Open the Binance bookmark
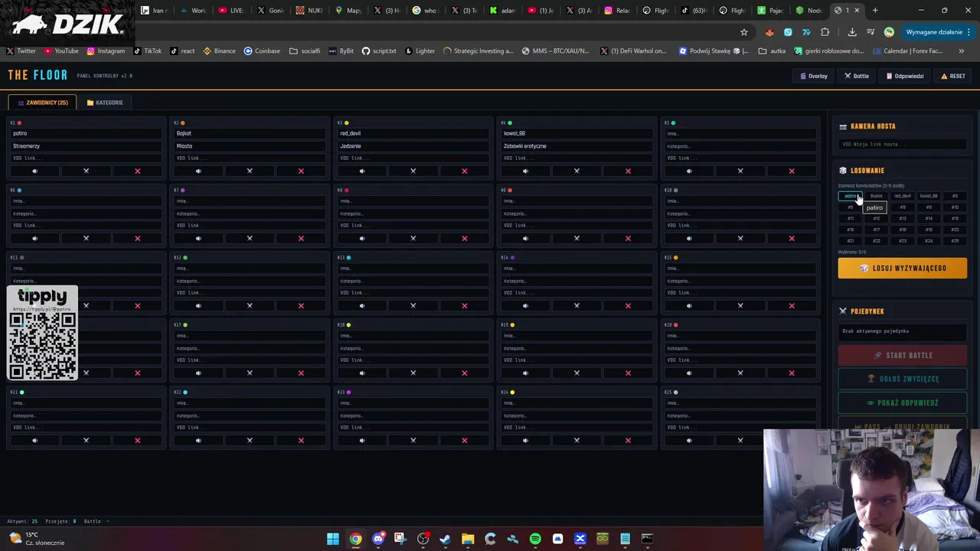980x551 pixels. 219,51
